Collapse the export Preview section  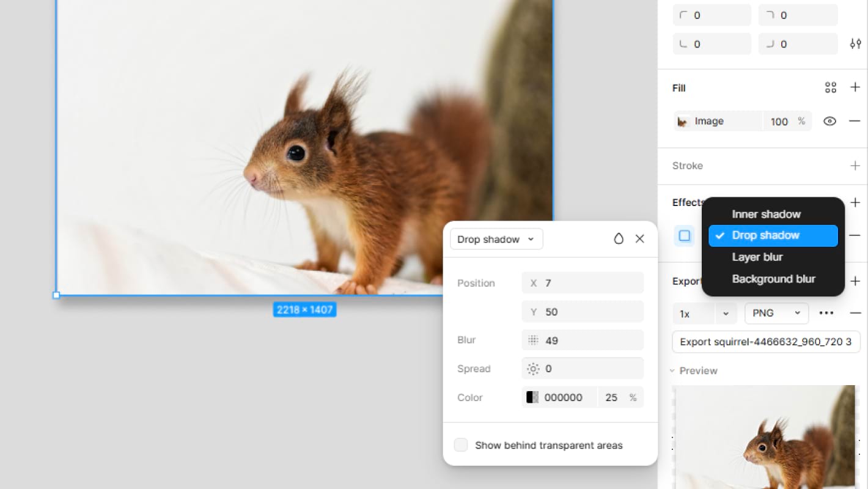[672, 370]
